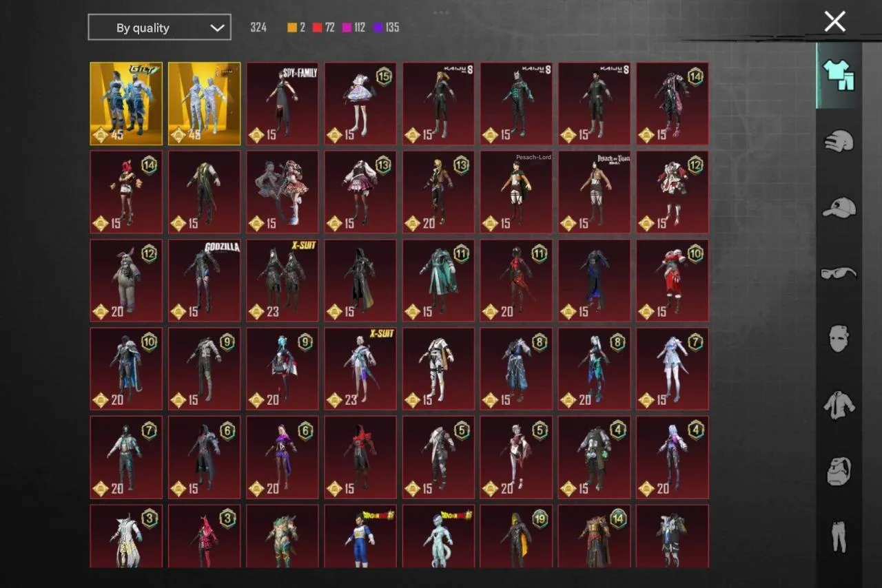
Task: Select the Godzilla outfit thumbnail
Action: tap(204, 280)
